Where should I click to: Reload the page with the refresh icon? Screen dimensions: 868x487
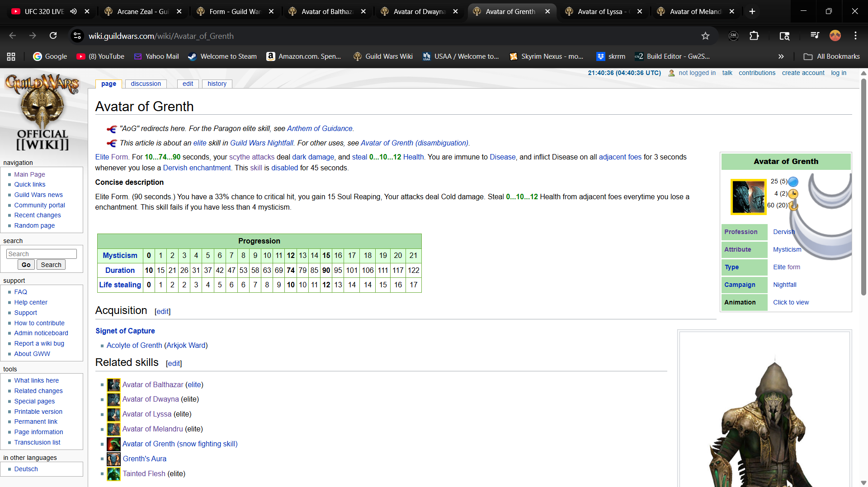(x=53, y=36)
